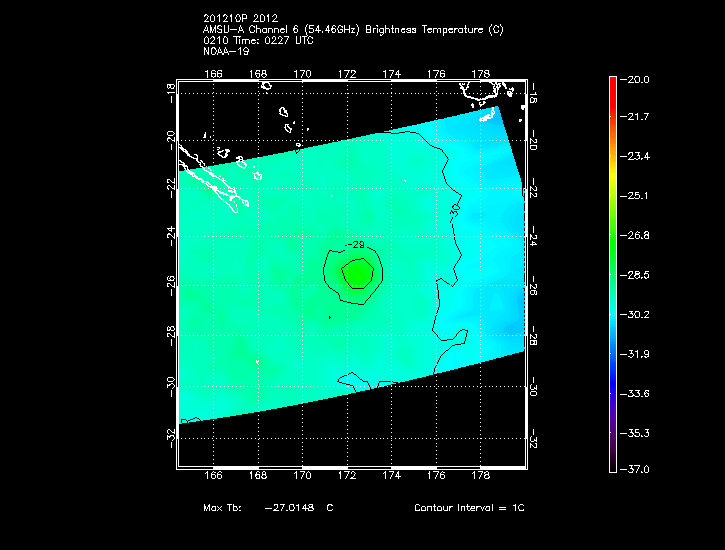Click the bottom axis longitude label 166
This screenshot has width=725, height=550.
213,475
